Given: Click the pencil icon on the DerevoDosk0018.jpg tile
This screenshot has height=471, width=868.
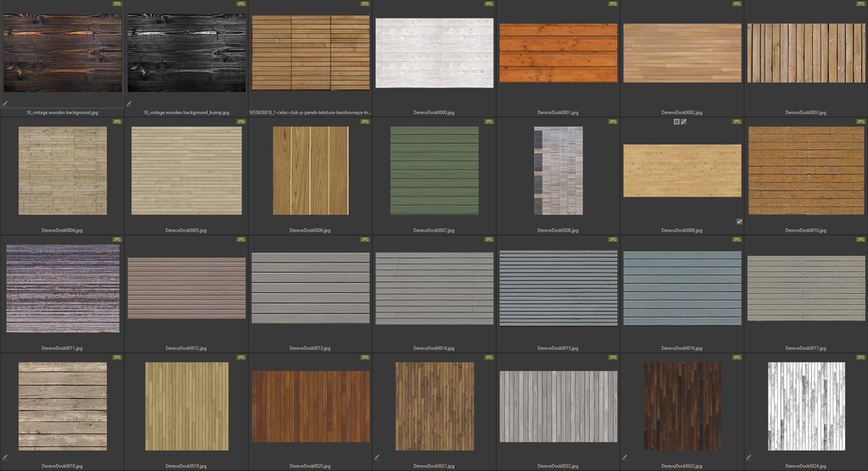Looking at the screenshot, I should point(5,457).
